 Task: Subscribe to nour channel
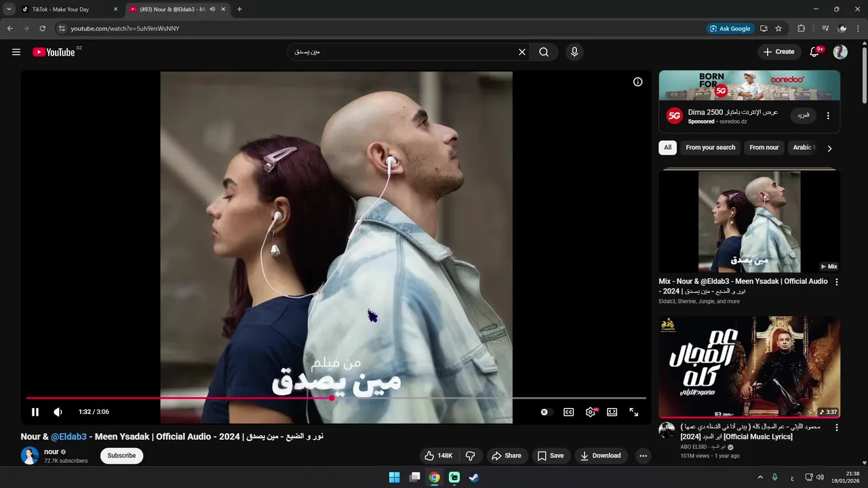pos(122,455)
